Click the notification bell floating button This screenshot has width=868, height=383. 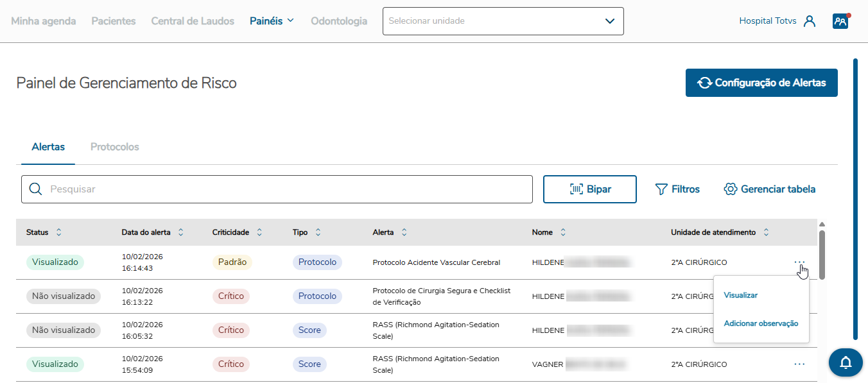tap(846, 362)
